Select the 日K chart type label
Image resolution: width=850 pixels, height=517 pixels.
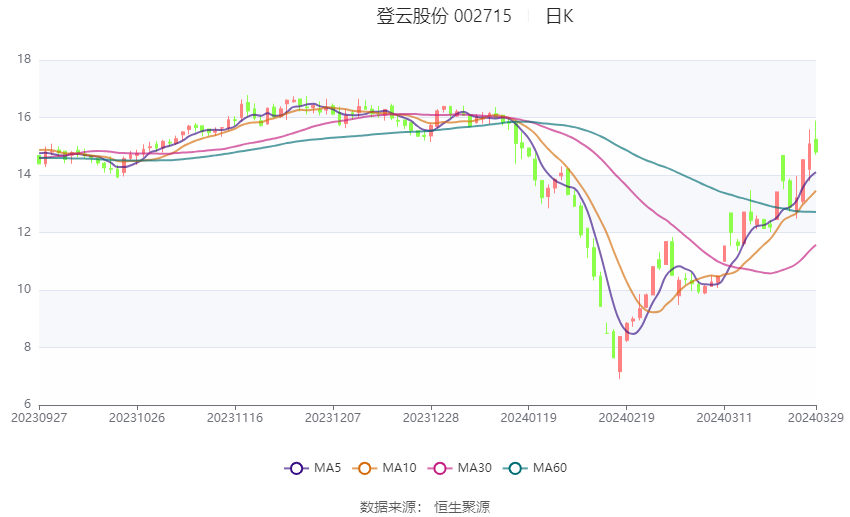coord(559,16)
